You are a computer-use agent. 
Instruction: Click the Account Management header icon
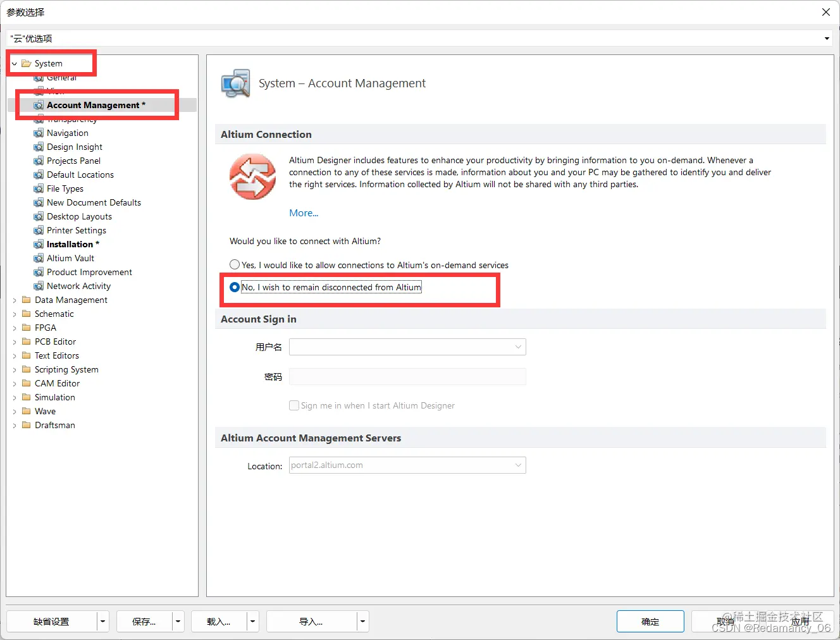click(x=235, y=83)
